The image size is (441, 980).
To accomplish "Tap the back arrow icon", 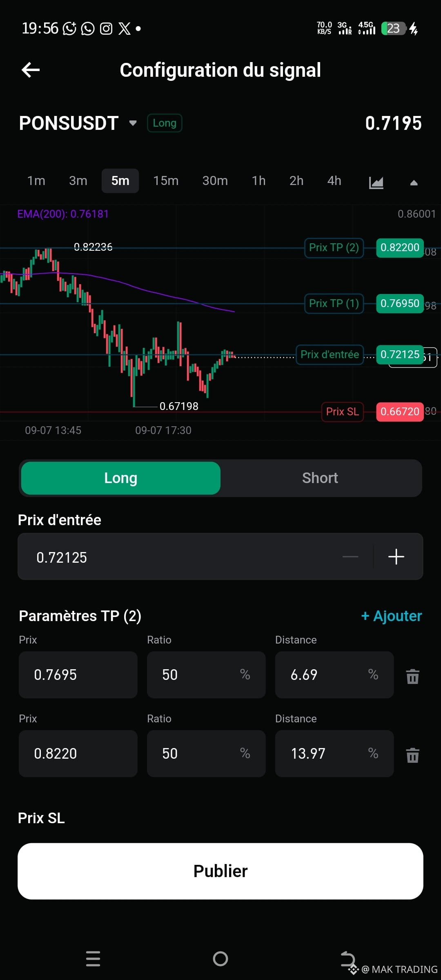I will point(31,70).
